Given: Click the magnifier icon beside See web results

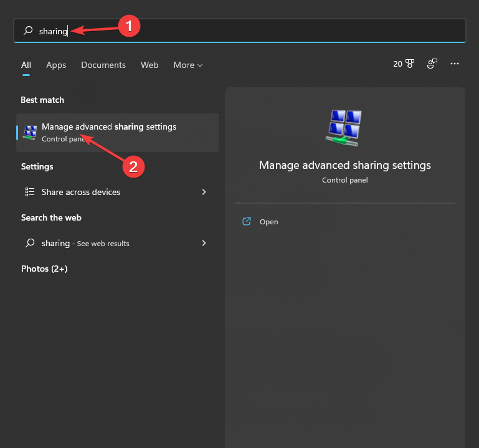Looking at the screenshot, I should 29,243.
